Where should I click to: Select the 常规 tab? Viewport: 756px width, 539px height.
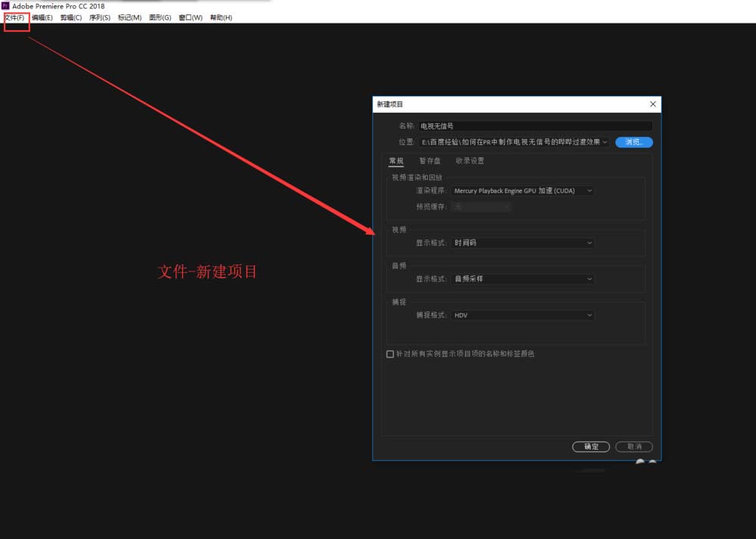coord(396,161)
